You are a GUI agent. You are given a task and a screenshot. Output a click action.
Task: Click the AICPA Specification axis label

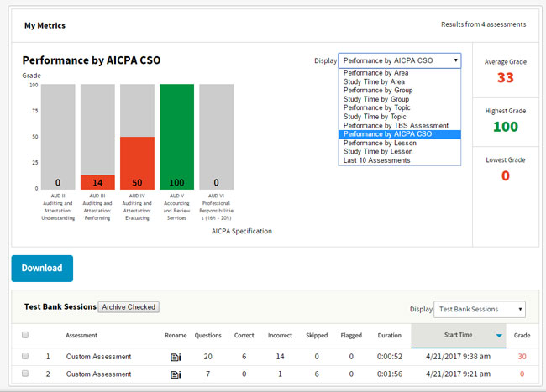(x=242, y=231)
